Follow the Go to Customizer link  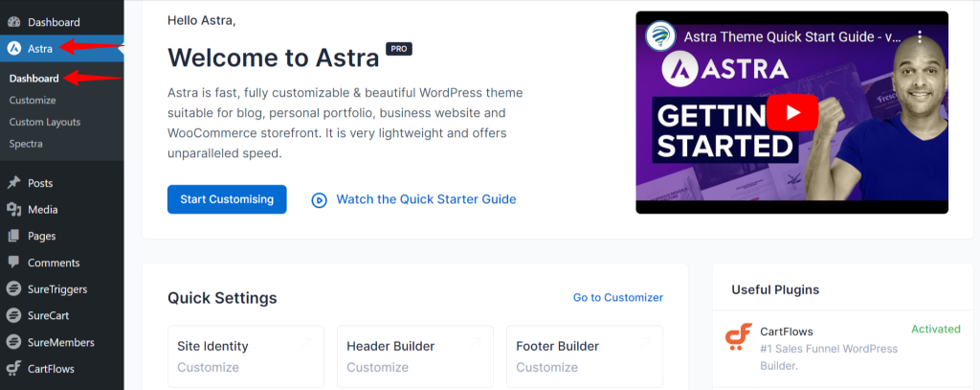click(x=618, y=298)
